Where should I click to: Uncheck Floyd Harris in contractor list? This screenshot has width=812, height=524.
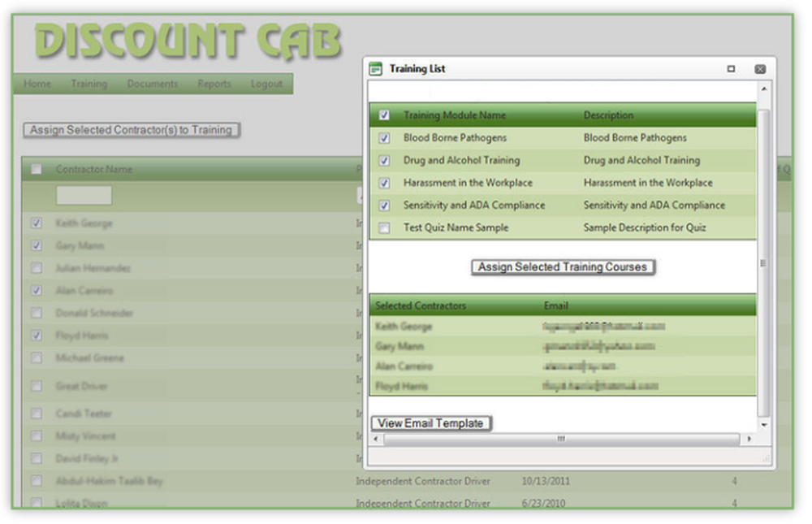tap(37, 336)
